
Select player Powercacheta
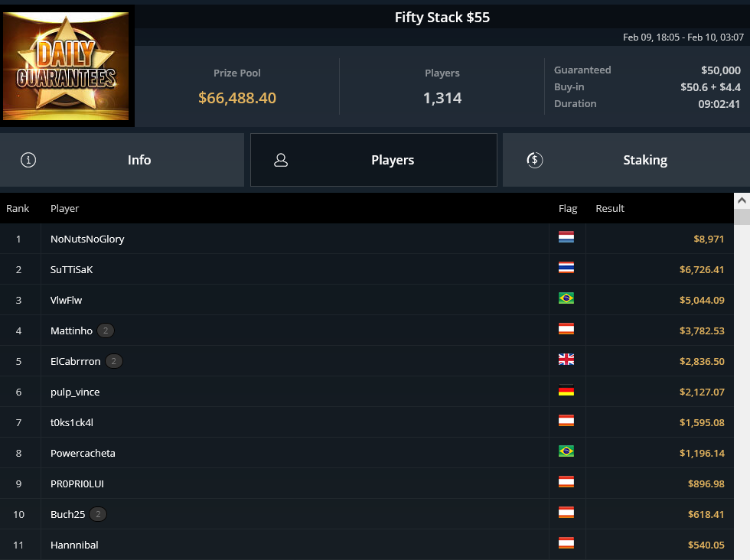coord(83,454)
